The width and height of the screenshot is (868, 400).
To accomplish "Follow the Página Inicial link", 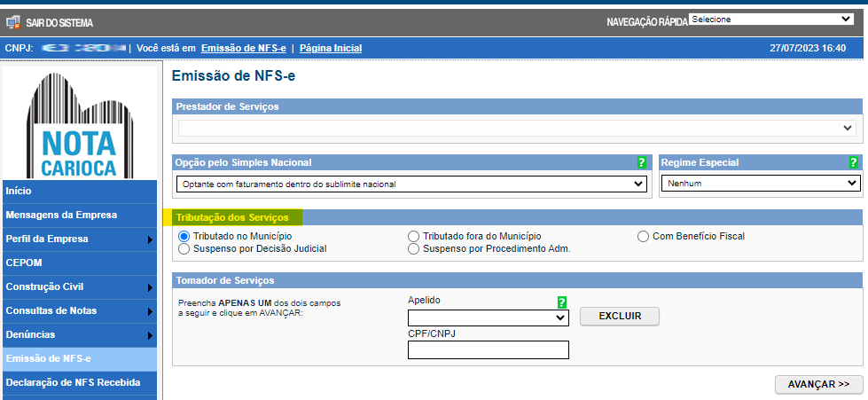I will click(x=330, y=48).
